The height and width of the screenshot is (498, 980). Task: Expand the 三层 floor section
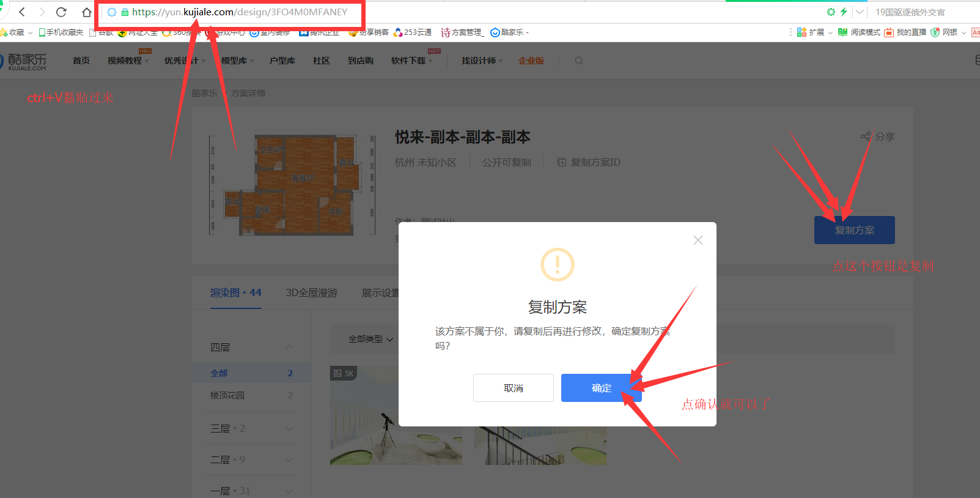pyautogui.click(x=289, y=428)
